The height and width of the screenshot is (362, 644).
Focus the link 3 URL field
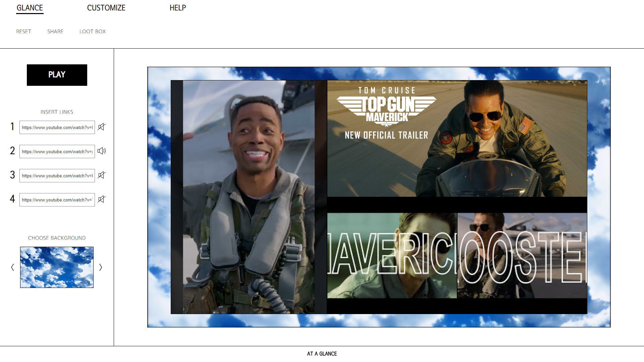pyautogui.click(x=57, y=176)
